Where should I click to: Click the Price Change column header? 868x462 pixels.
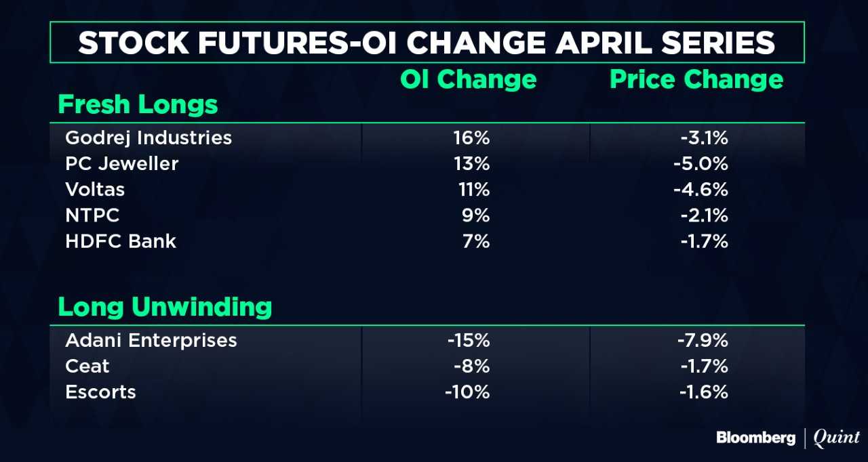[696, 79]
